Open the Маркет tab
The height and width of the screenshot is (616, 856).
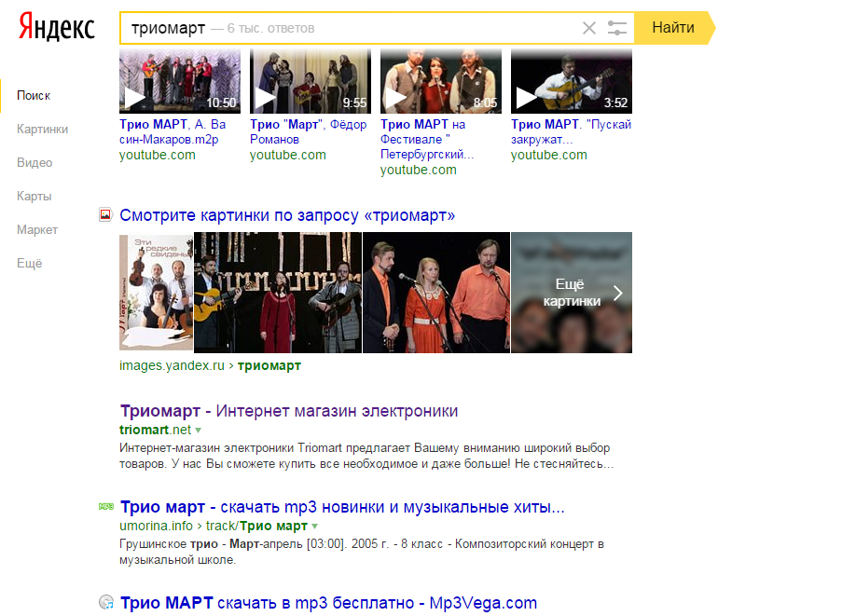[x=37, y=229]
